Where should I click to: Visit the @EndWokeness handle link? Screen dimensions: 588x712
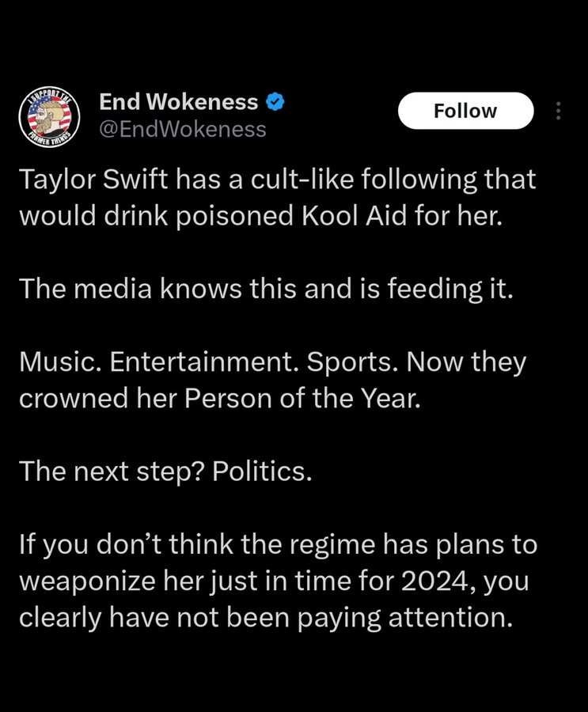[x=183, y=130]
